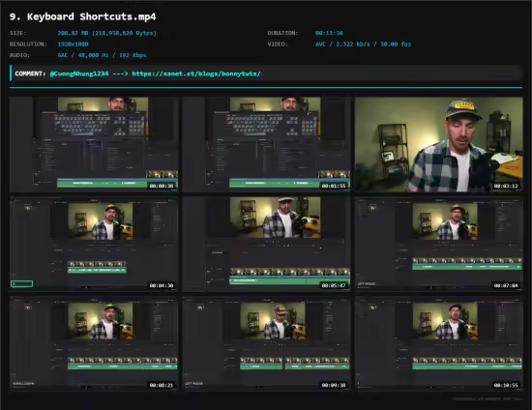Viewport: 532px width, 410px height.
Task: Click the title '9. Keyboard Shortcuts.mp4'
Action: point(83,16)
